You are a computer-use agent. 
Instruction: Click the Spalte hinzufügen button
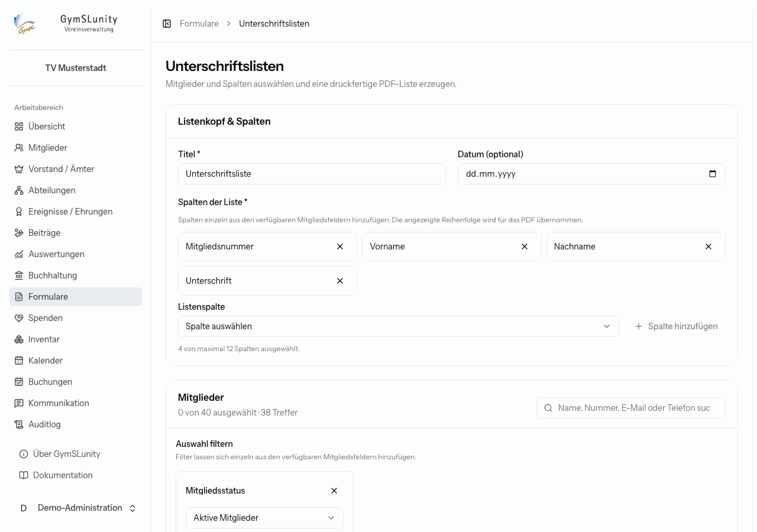coord(676,326)
